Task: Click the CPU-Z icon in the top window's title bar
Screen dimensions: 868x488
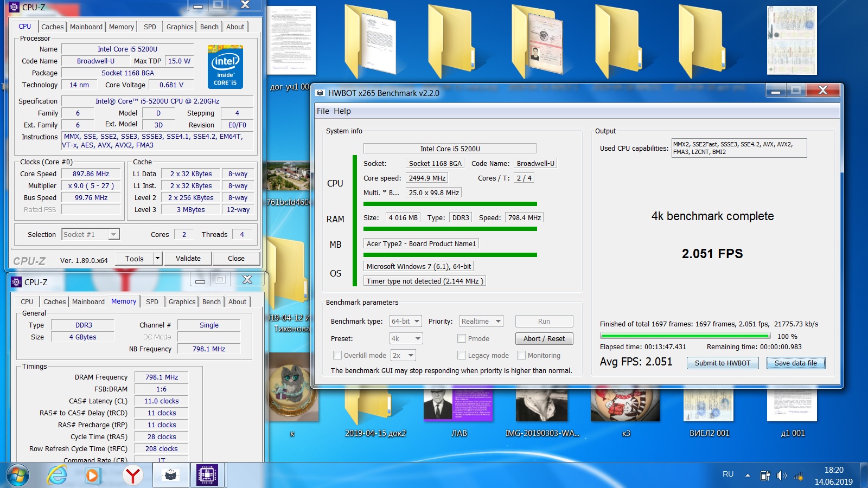Action: tap(15, 7)
